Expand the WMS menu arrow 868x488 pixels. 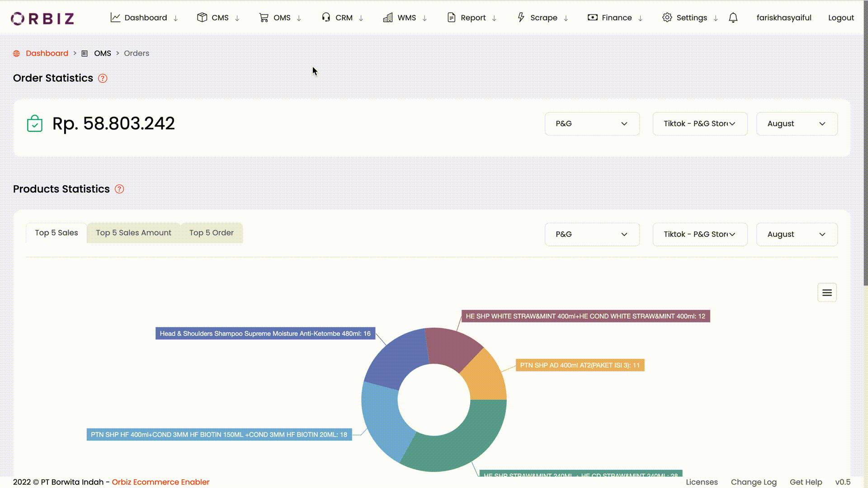tap(425, 18)
